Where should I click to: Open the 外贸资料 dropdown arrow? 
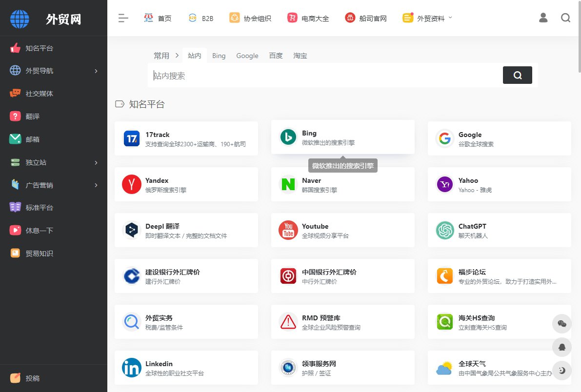click(450, 18)
